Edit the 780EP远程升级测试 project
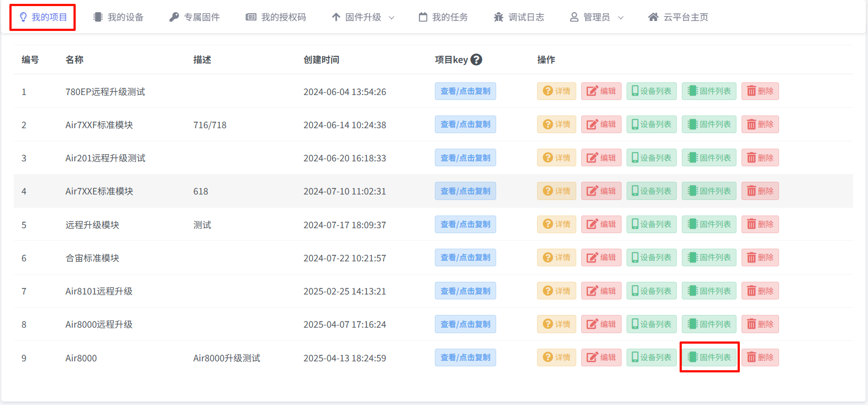The height and width of the screenshot is (405, 868). [x=601, y=91]
